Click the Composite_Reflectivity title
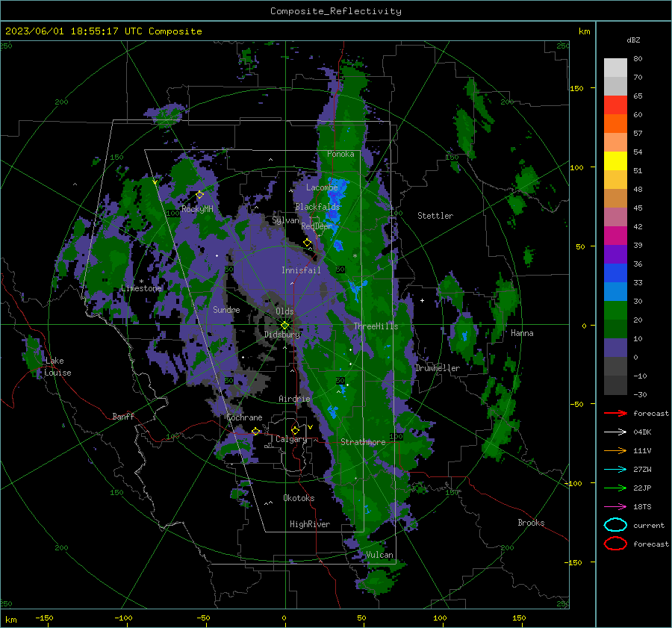Image resolution: width=672 pixels, height=628 pixels. tap(336, 11)
